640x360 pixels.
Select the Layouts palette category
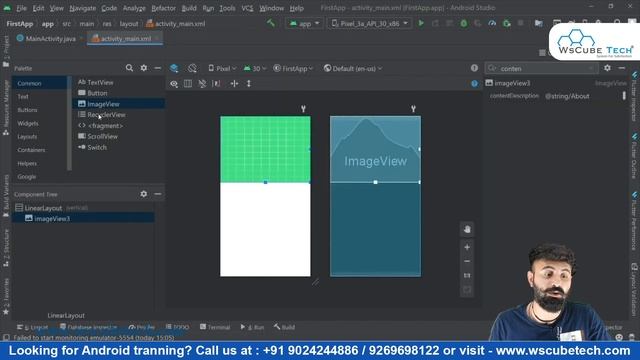27,137
